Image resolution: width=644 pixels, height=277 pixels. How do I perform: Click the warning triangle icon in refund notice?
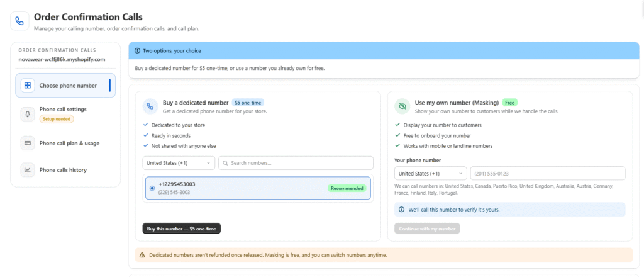142,255
